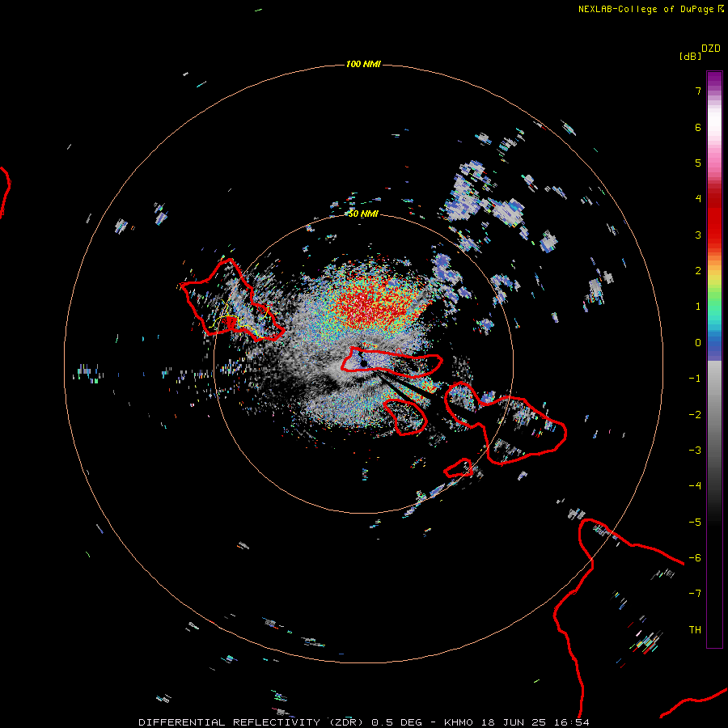Click the [dB] units label
The width and height of the screenshot is (728, 728).
690,56
